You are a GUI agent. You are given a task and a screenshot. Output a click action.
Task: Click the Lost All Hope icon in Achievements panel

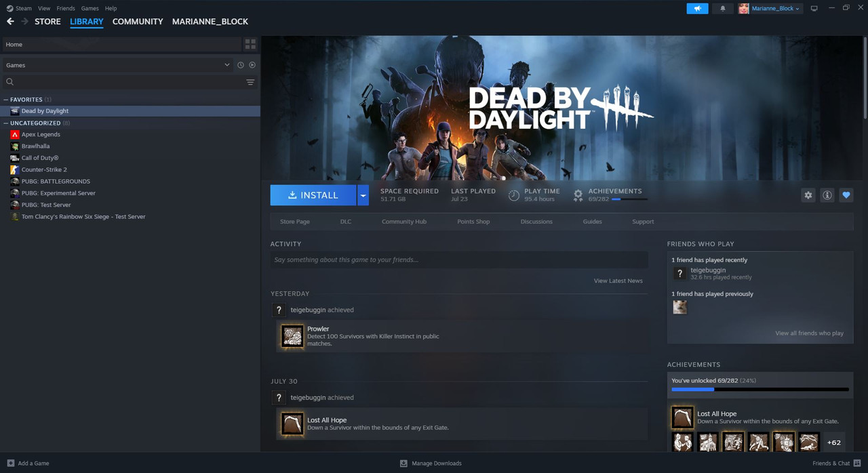click(683, 417)
